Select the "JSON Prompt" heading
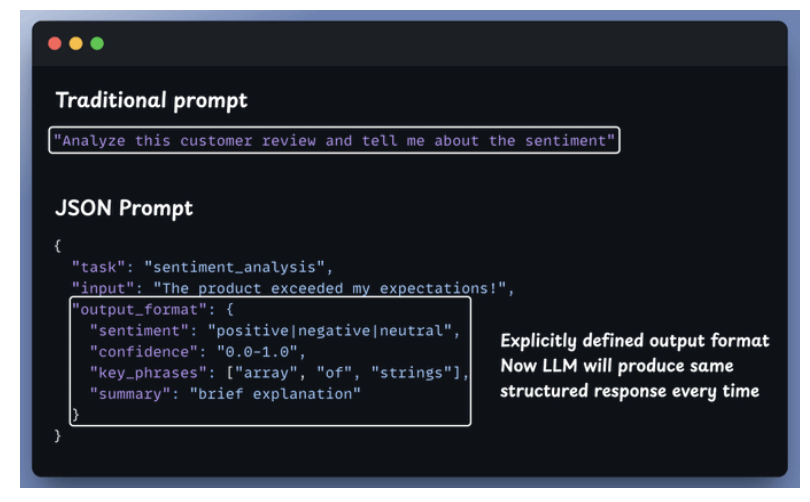Screen dimensions: 810x502 click(124, 209)
